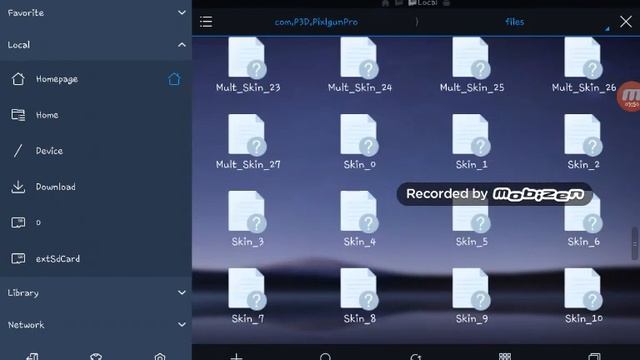Open the Mult_Skin_23 file
Image resolution: width=640 pixels, height=360 pixels.
pos(247,65)
